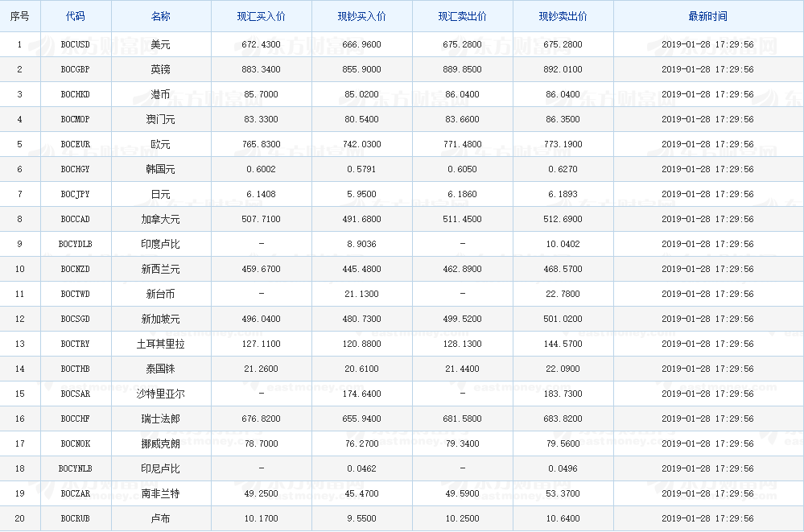Select the 挪威克朗 name cell
Viewport: 804px width, 532px height.
[x=160, y=443]
